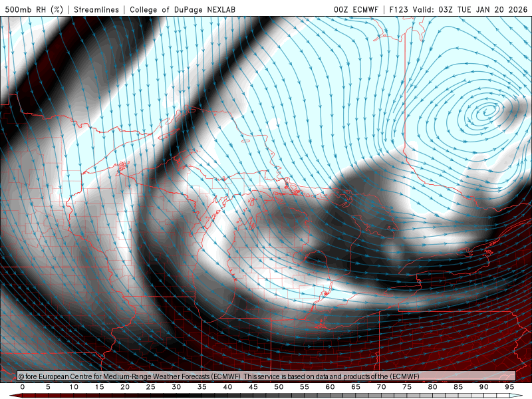532x399 pixels.
Task: Click the "0" label on color scale
Action: pos(23,387)
